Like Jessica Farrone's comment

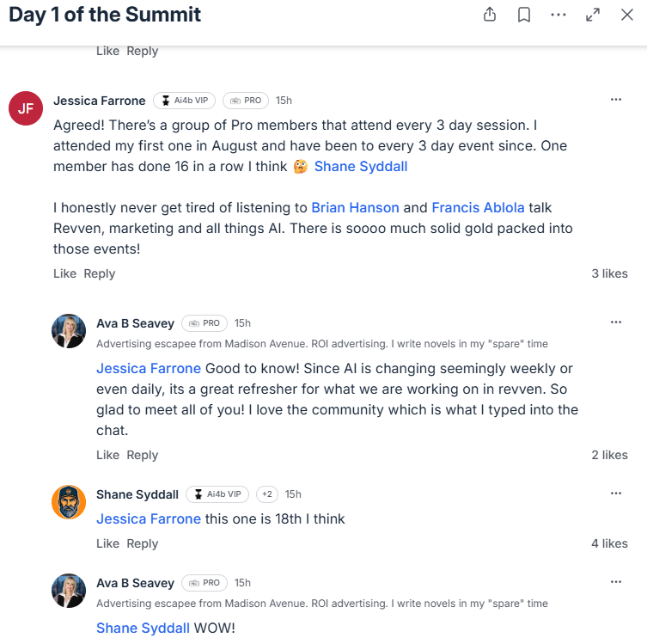tap(64, 273)
